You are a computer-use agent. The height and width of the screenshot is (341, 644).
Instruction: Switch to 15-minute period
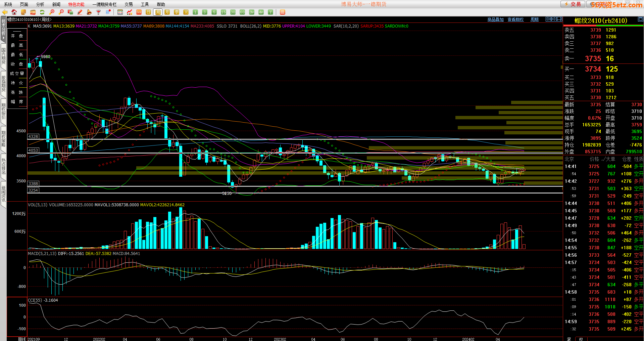[x=224, y=12]
